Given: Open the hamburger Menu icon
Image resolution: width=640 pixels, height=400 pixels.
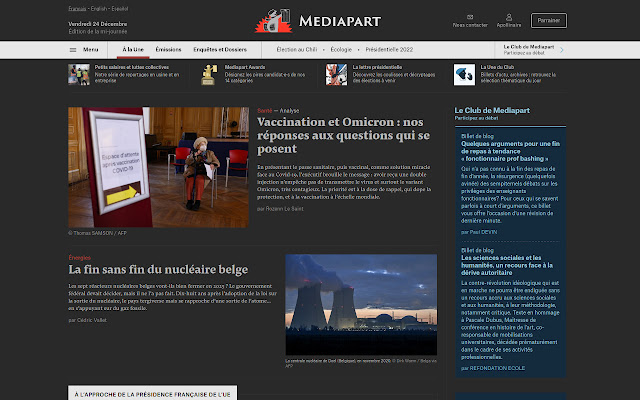Looking at the screenshot, I should coord(73,50).
